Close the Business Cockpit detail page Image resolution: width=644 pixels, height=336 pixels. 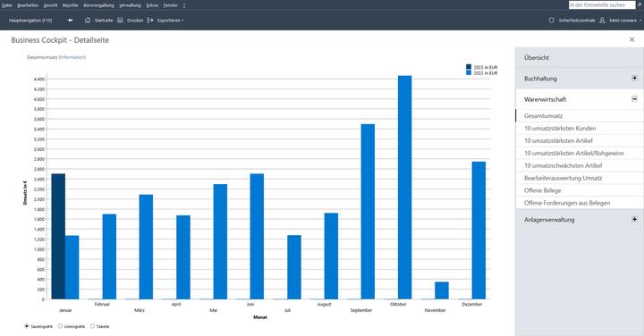(631, 39)
